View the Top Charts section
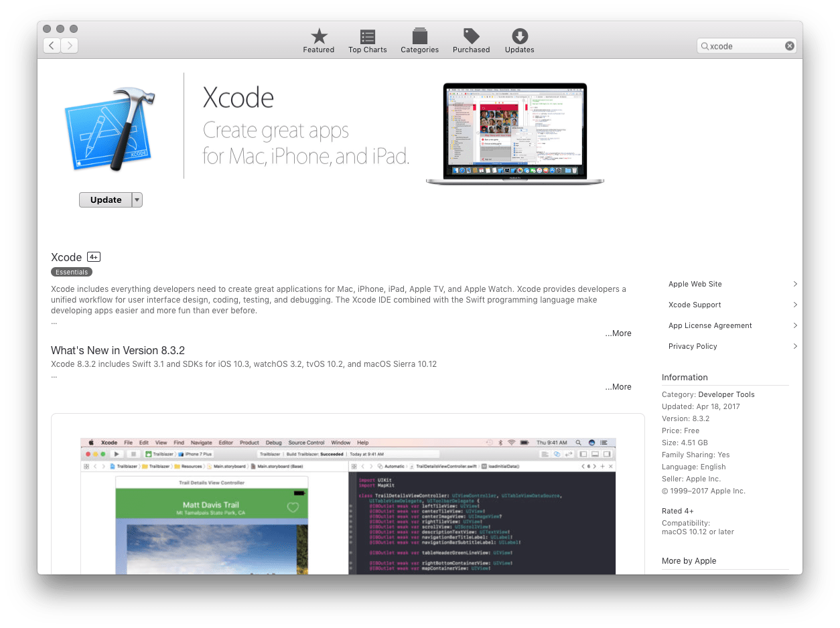Screen dimensions: 840x628 tap(367, 40)
